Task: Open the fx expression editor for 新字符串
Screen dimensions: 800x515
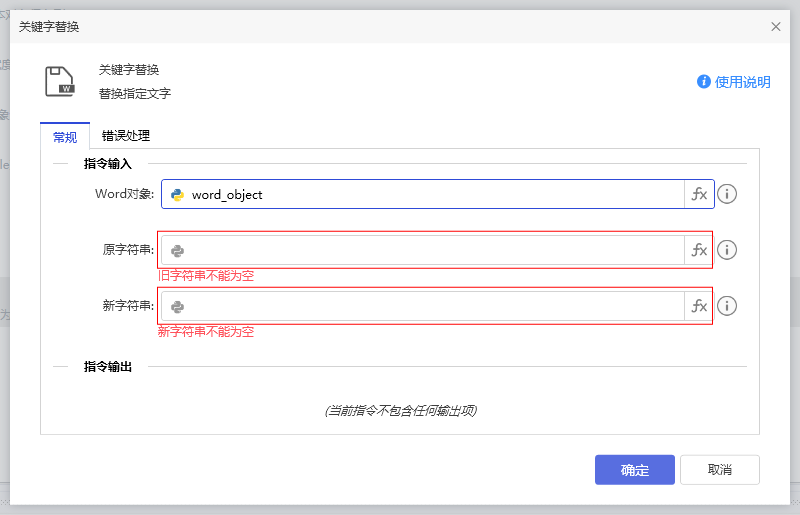Action: tap(699, 306)
